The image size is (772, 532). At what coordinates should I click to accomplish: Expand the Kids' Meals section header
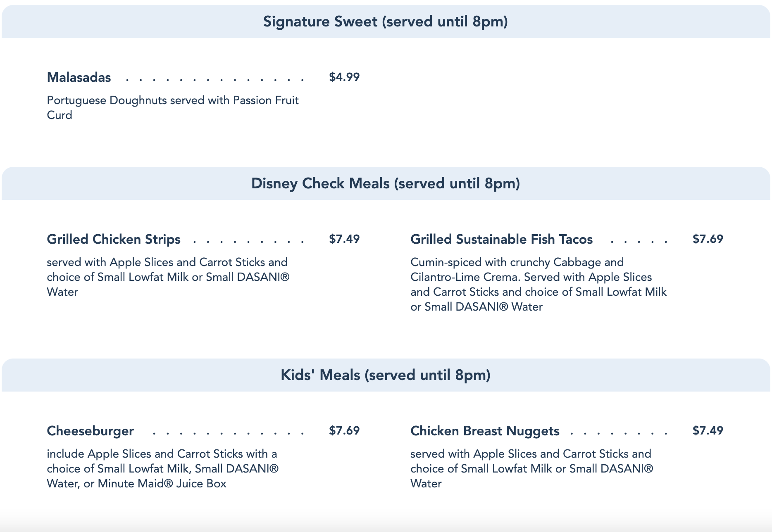(x=385, y=375)
